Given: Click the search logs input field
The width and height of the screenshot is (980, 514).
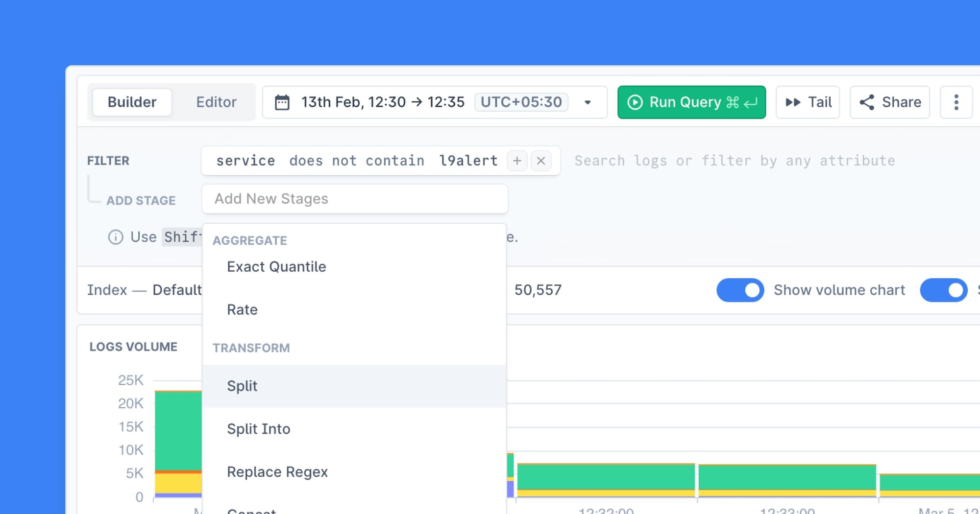Looking at the screenshot, I should (x=735, y=161).
